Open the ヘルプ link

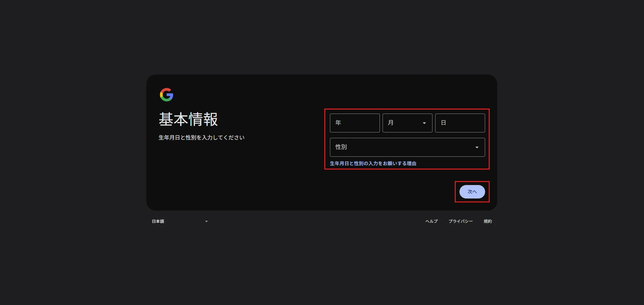coord(431,221)
